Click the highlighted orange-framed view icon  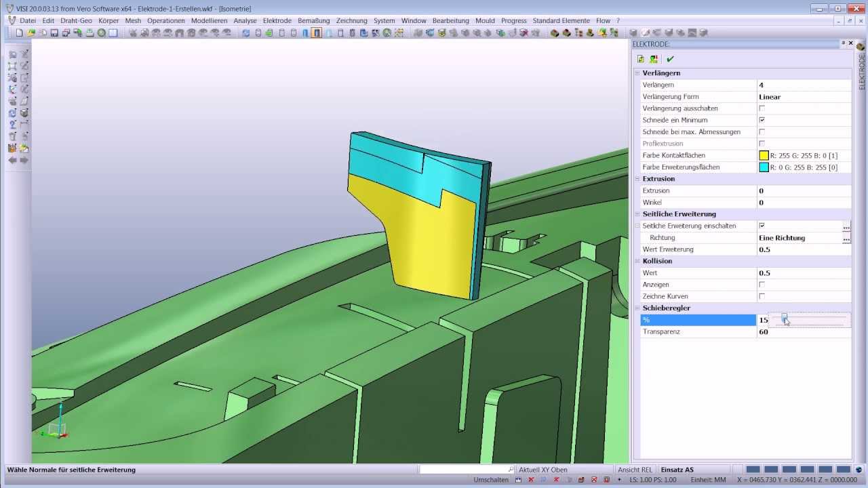tap(316, 33)
